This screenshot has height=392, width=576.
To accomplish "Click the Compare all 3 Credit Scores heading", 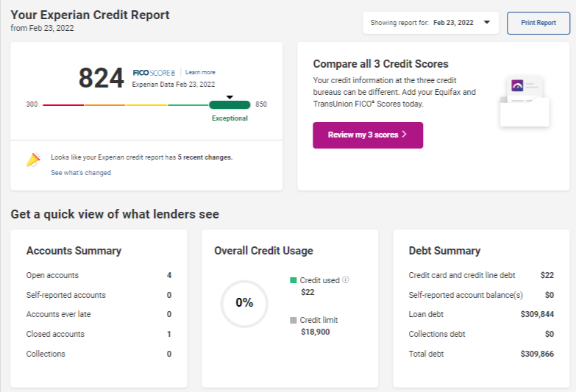I will click(x=380, y=64).
